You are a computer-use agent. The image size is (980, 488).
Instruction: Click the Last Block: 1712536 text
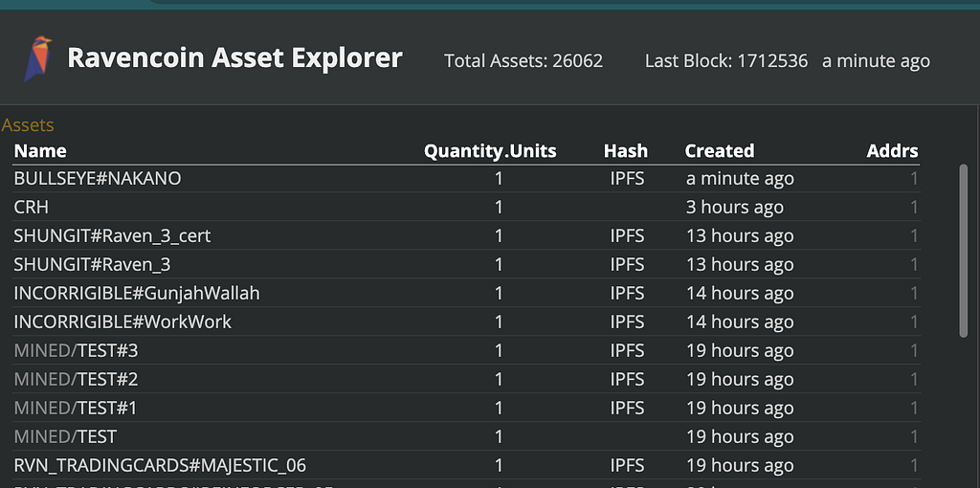[x=726, y=61]
